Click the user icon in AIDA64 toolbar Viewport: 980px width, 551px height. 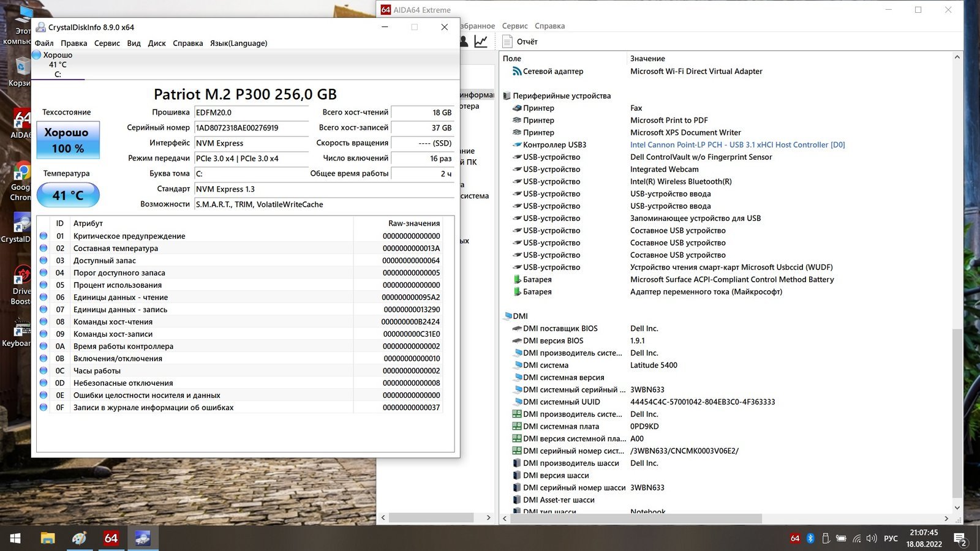click(x=464, y=42)
